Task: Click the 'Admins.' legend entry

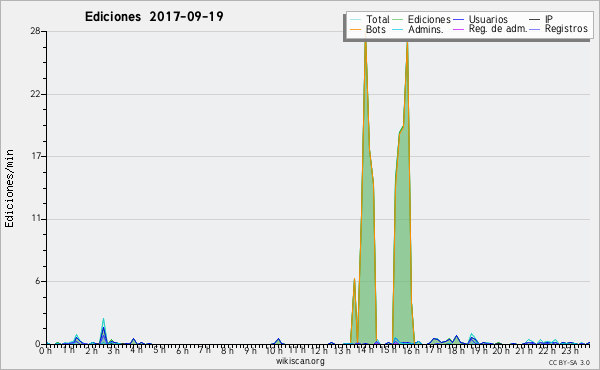Action: 426,29
